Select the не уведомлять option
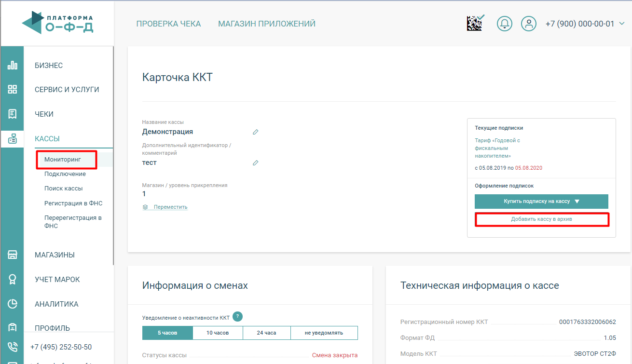 point(324,333)
